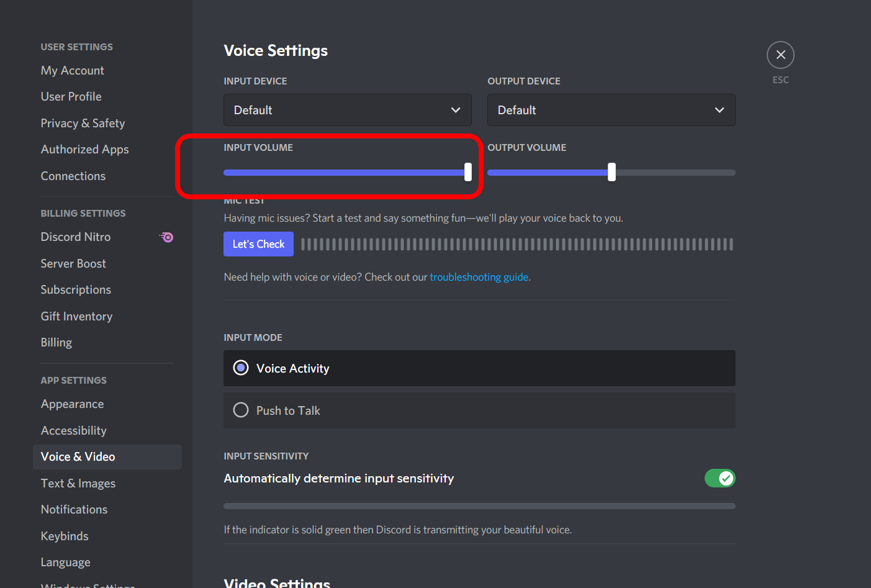
Task: Open Gift Inventory
Action: pyautogui.click(x=77, y=317)
